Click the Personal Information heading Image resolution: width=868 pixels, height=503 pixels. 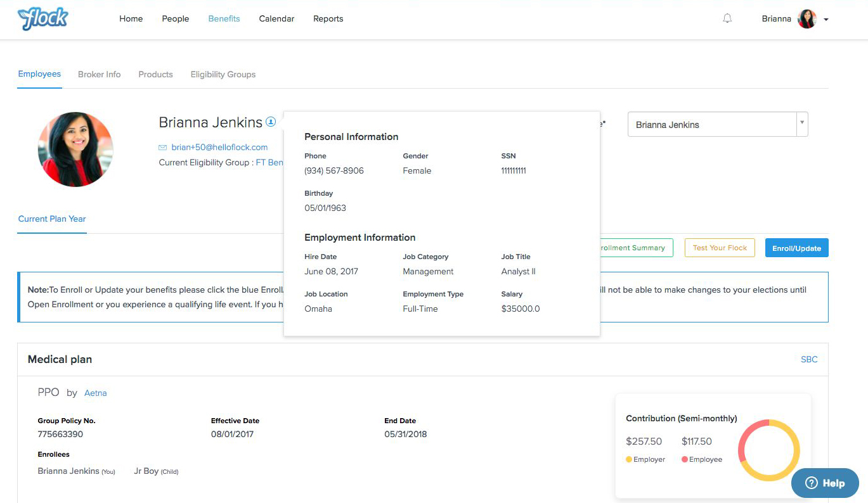click(x=351, y=137)
